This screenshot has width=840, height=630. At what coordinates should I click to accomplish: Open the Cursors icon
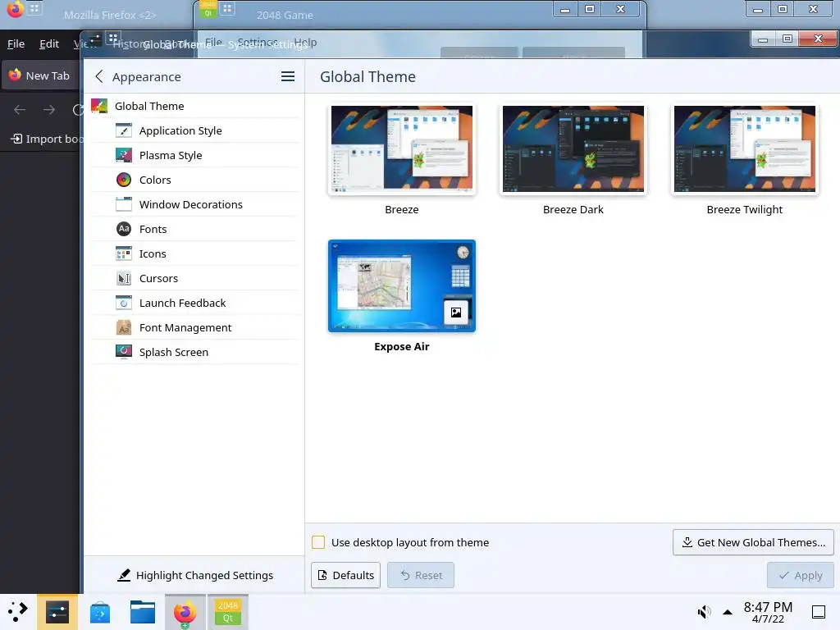pos(124,279)
